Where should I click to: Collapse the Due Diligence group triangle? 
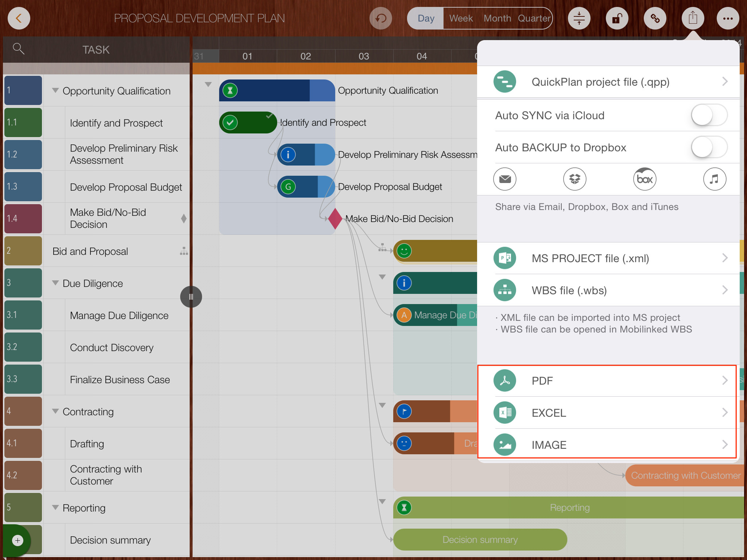click(x=55, y=283)
